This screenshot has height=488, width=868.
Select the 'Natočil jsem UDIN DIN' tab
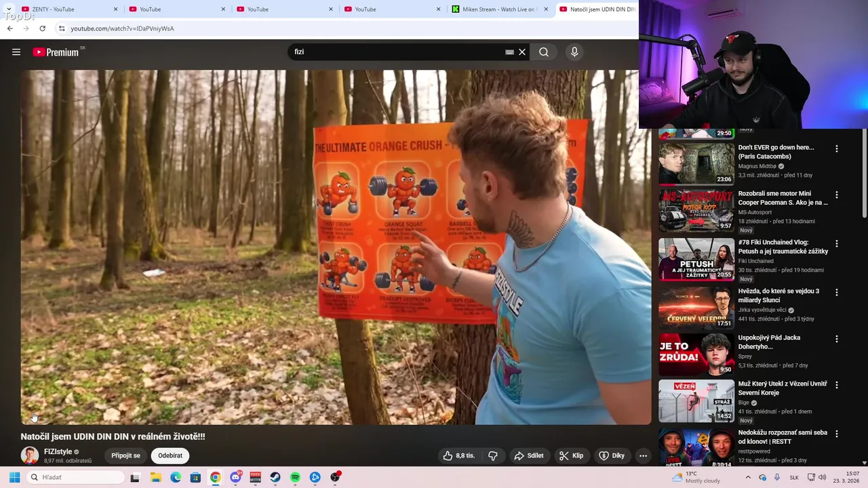(597, 9)
